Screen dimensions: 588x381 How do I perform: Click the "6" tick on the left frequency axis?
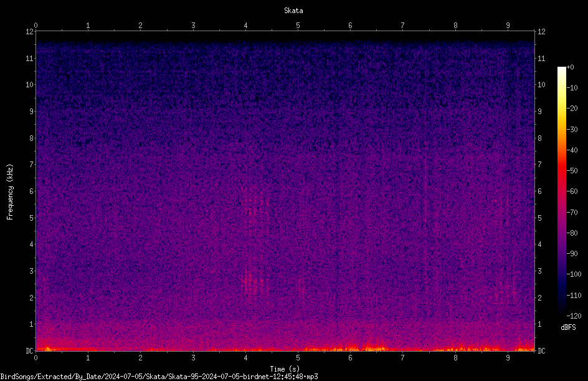click(x=32, y=191)
